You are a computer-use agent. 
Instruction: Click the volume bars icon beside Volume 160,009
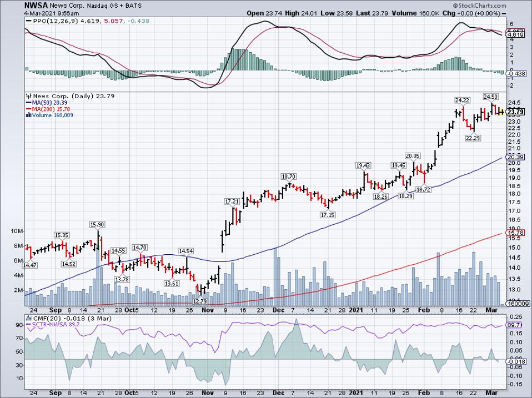click(29, 115)
